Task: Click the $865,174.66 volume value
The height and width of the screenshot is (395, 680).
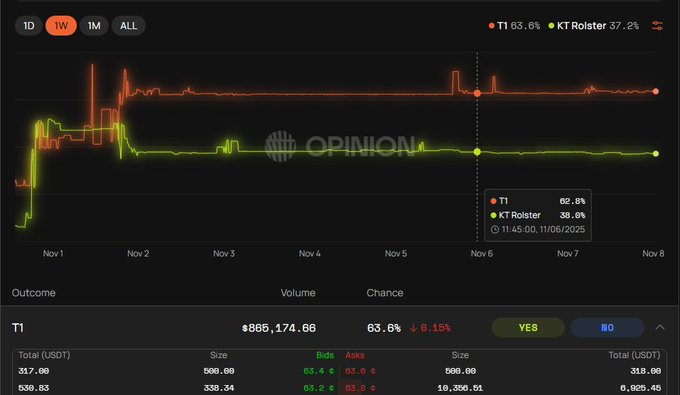Action: pyautogui.click(x=279, y=328)
